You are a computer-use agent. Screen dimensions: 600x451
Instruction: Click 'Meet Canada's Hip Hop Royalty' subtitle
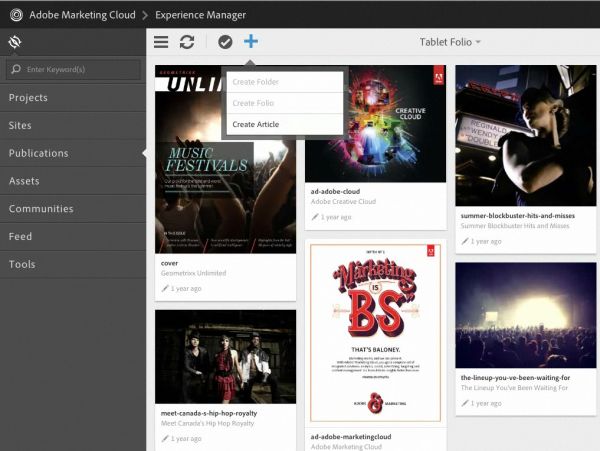[207, 423]
